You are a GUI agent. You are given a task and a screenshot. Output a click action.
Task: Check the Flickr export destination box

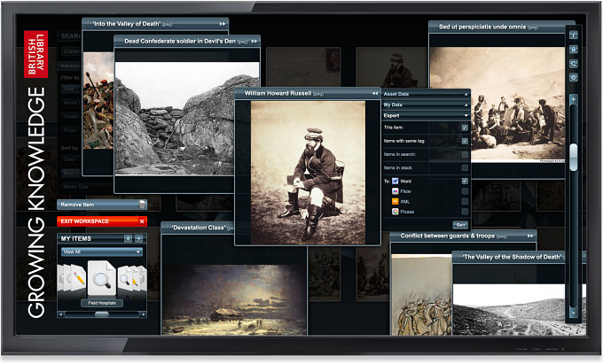(465, 191)
